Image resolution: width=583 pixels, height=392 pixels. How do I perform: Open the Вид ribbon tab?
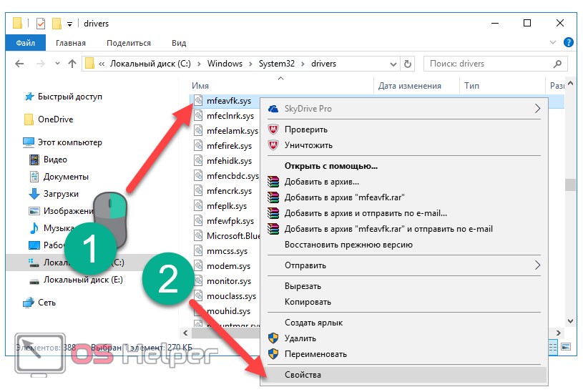179,43
